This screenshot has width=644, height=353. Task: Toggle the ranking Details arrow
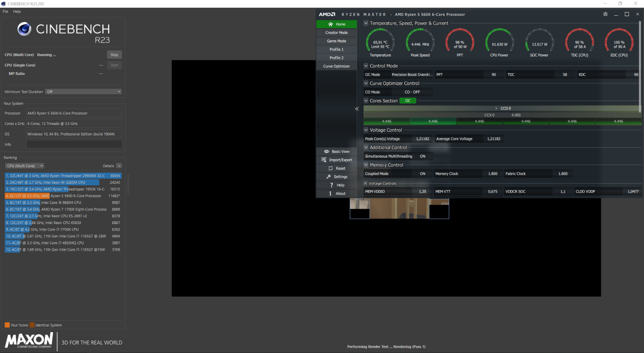point(119,166)
